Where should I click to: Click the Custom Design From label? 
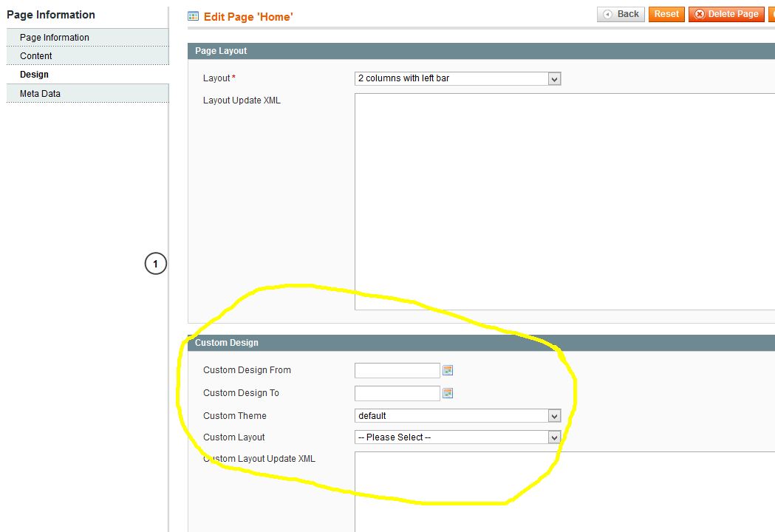(x=247, y=370)
